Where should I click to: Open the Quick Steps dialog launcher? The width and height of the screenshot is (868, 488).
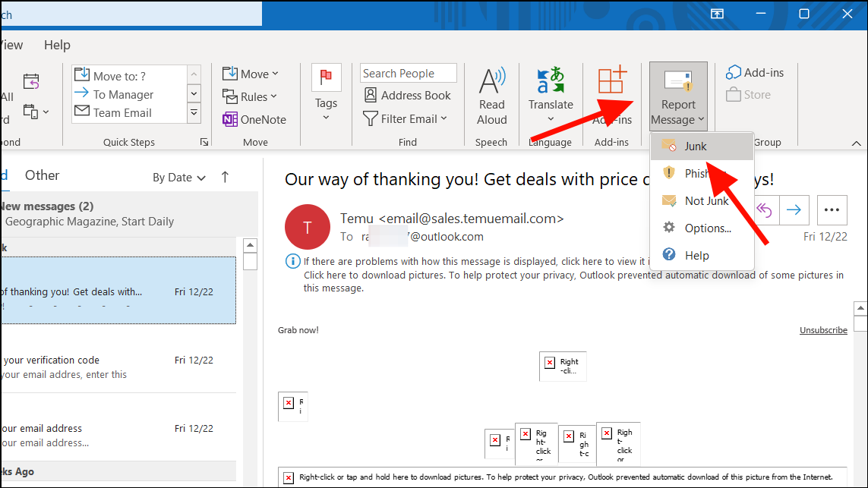pos(204,142)
